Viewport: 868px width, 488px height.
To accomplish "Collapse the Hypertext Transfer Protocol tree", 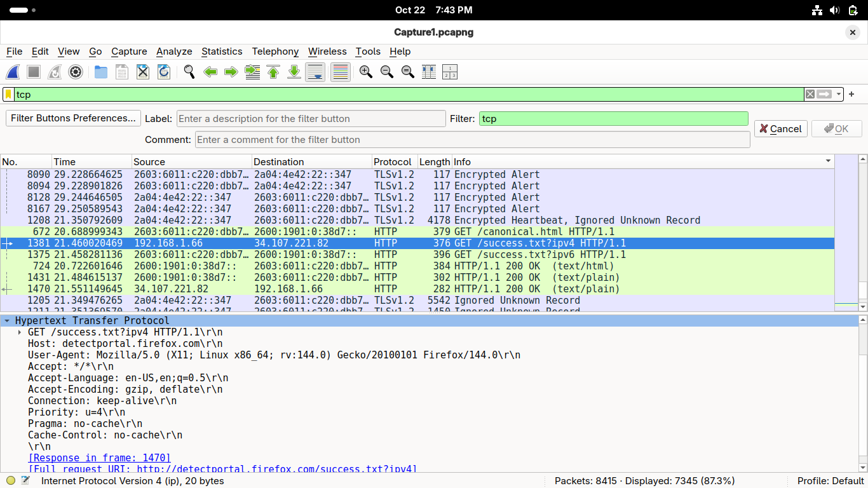I will click(x=7, y=321).
